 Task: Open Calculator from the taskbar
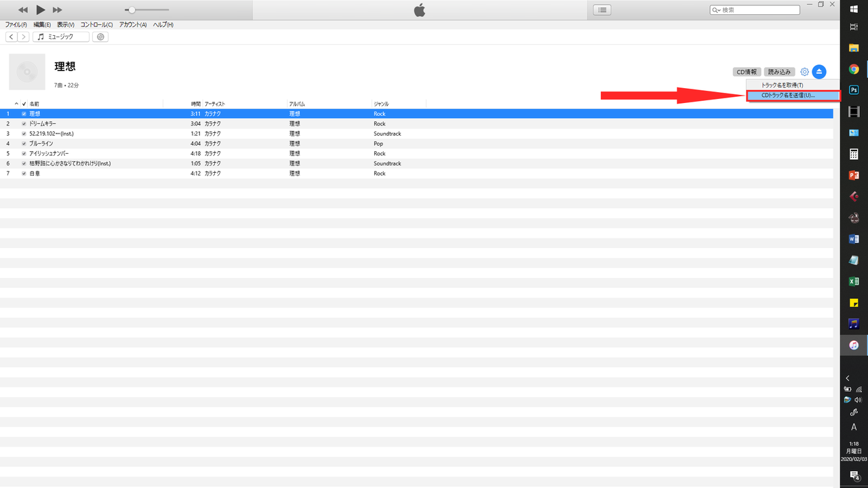(x=854, y=154)
